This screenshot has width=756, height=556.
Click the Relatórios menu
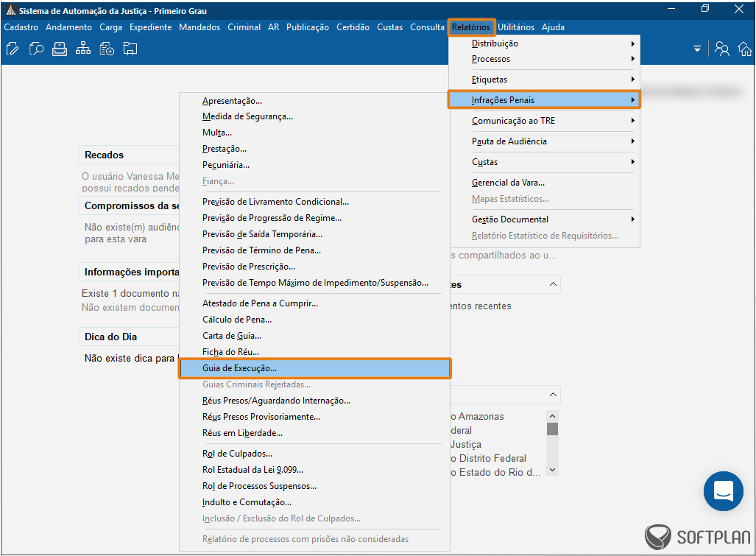click(471, 27)
